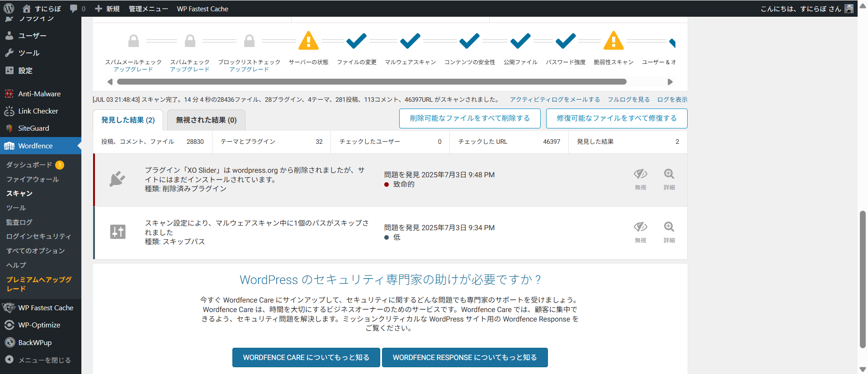
Task: Click warning triangle for 脆弱性スキャン
Action: coord(613,40)
